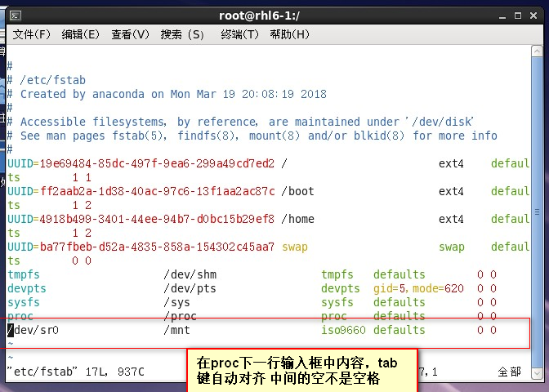Screen dimensions: 549x392
Task: Click 'defaults' on the sysfs line
Action: click(399, 302)
